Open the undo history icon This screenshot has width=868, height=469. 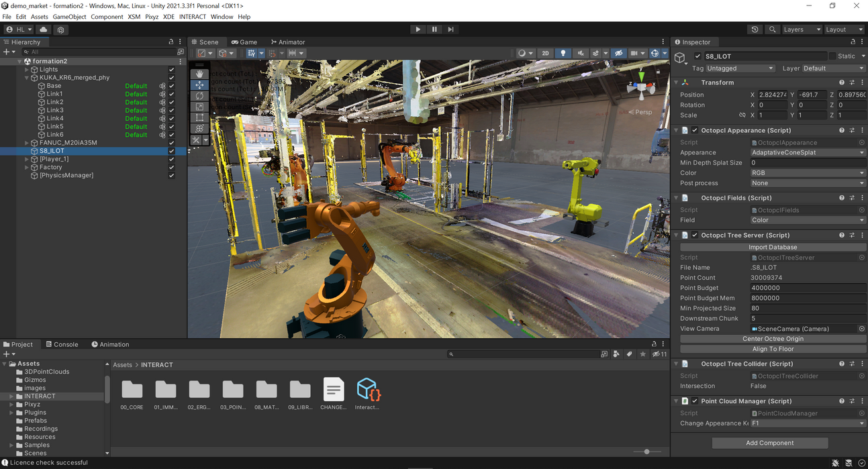point(755,30)
